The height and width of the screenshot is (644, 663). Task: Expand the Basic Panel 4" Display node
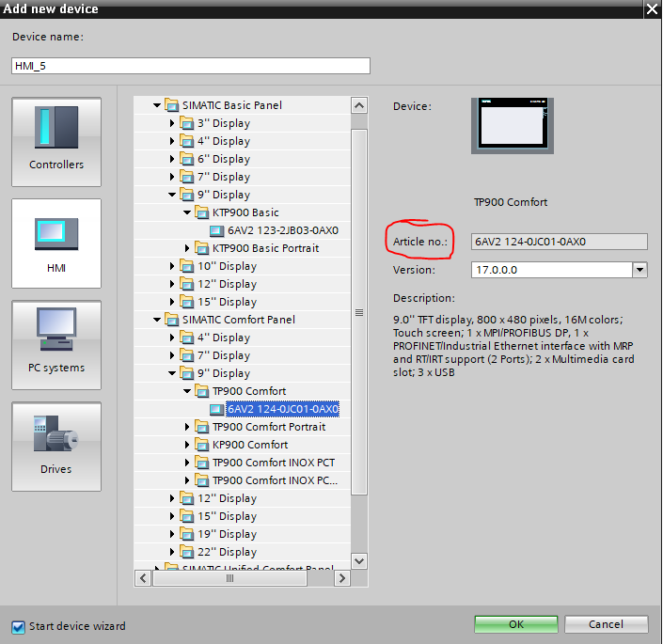[x=172, y=141]
